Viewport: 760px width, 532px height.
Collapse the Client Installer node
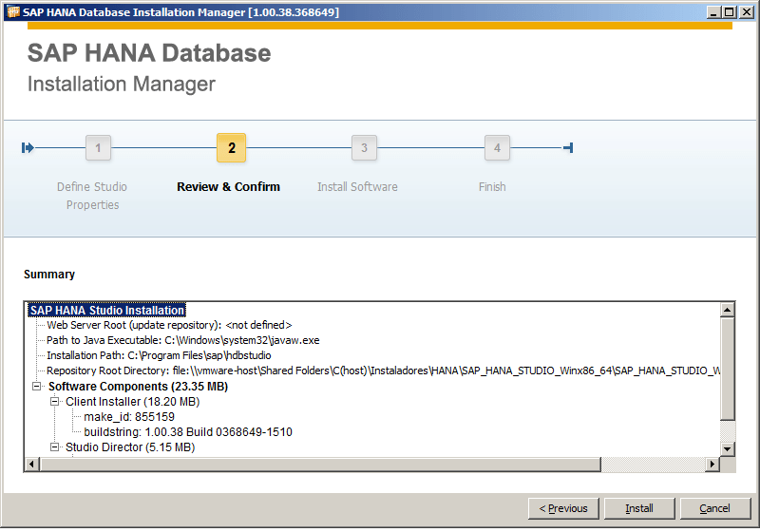54,402
